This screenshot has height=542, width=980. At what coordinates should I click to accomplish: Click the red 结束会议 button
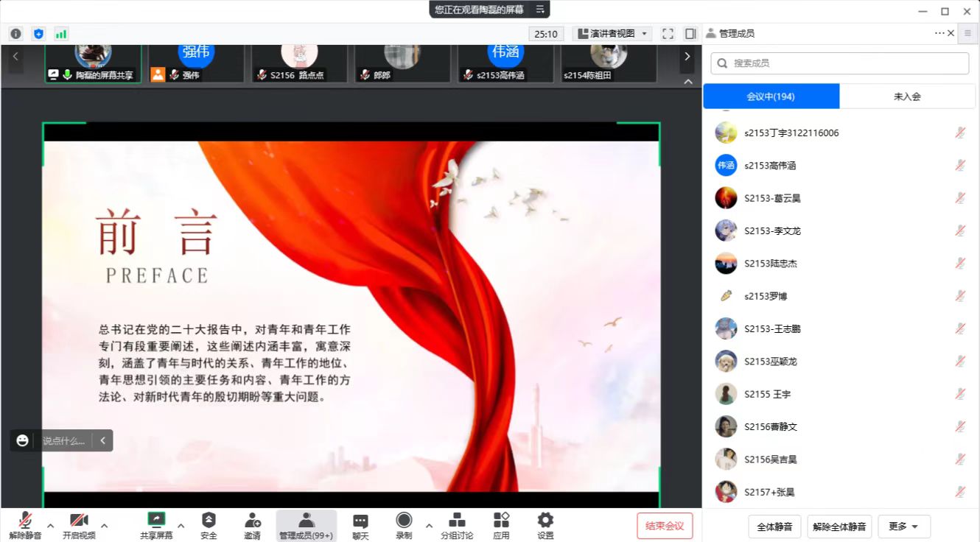(x=665, y=526)
